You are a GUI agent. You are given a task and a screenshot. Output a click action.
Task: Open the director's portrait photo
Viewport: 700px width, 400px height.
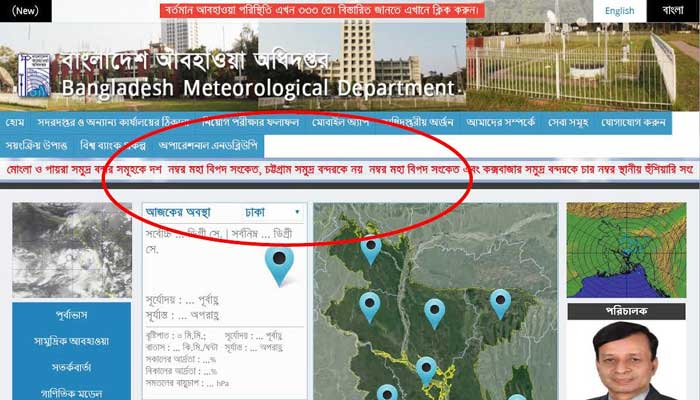(x=626, y=361)
